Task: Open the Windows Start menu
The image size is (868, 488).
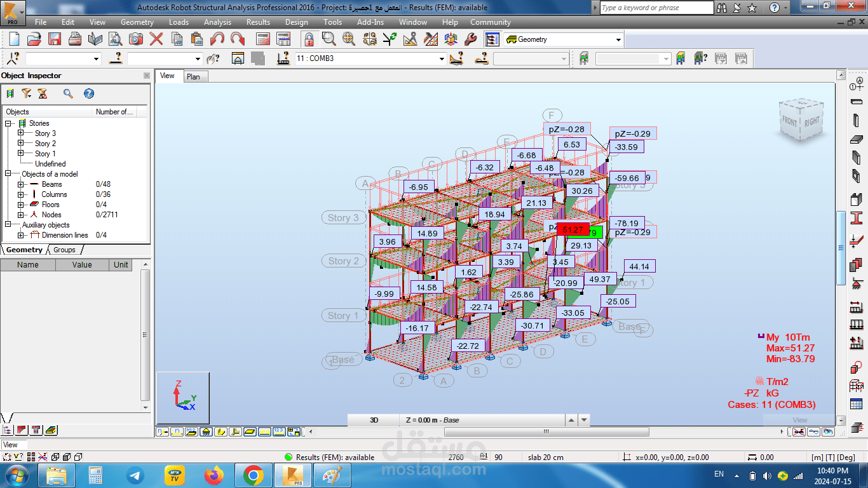Action: 15,475
